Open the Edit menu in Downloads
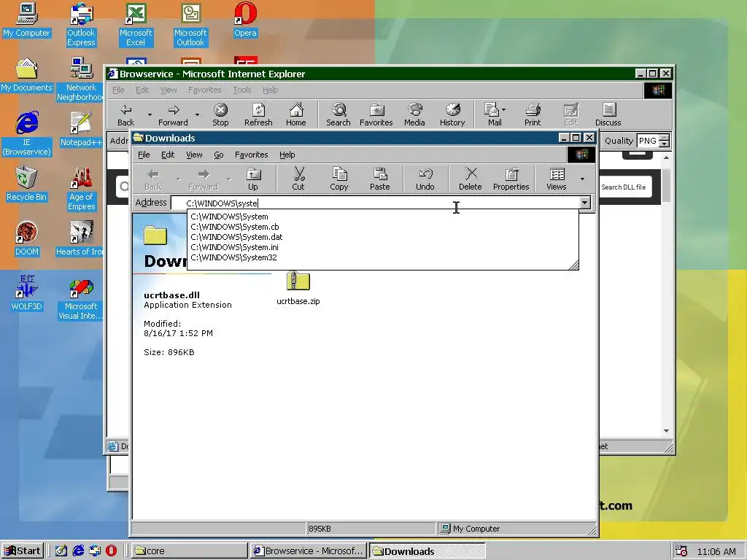The image size is (747, 560). click(168, 155)
